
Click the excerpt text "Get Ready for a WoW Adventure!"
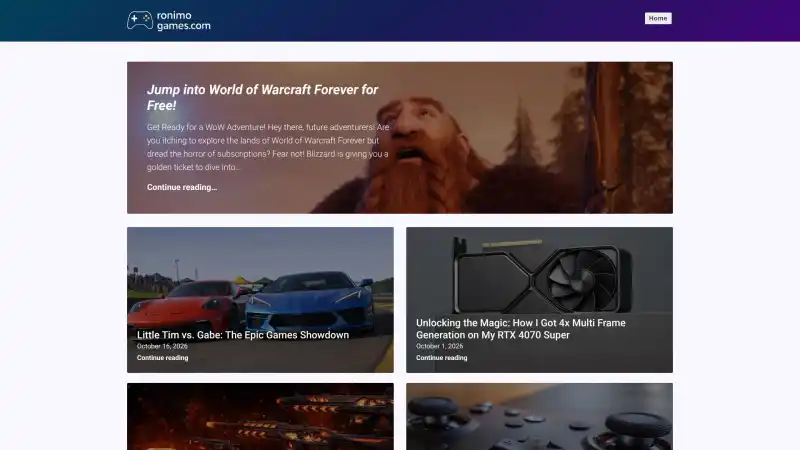[206, 127]
